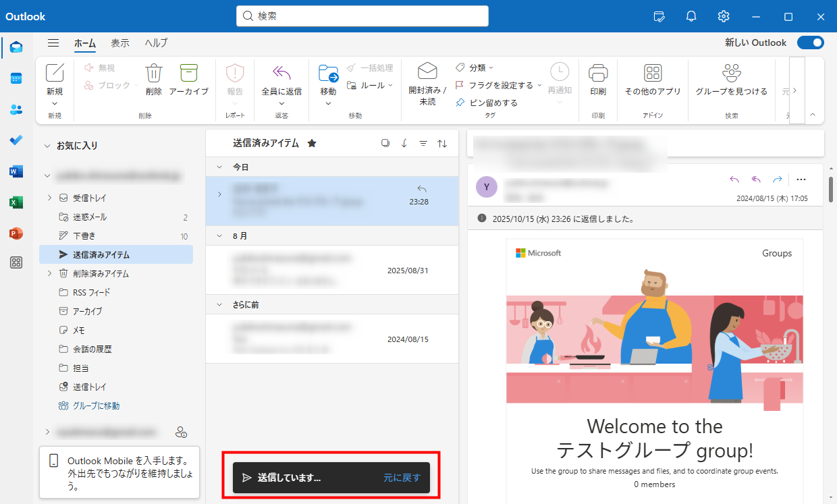Switch to the View tab
This screenshot has width=837, height=504.
click(120, 43)
